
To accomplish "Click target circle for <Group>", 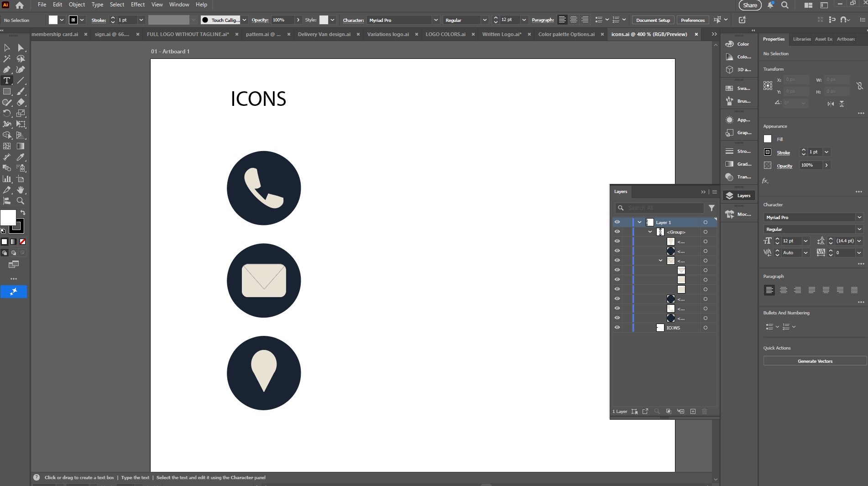I will tap(706, 232).
